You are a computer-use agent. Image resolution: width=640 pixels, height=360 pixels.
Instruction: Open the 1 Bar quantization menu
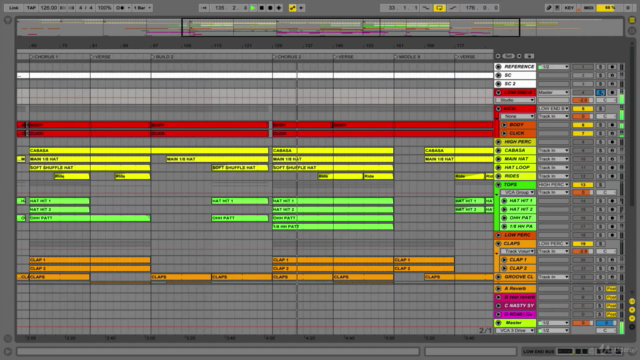click(142, 8)
